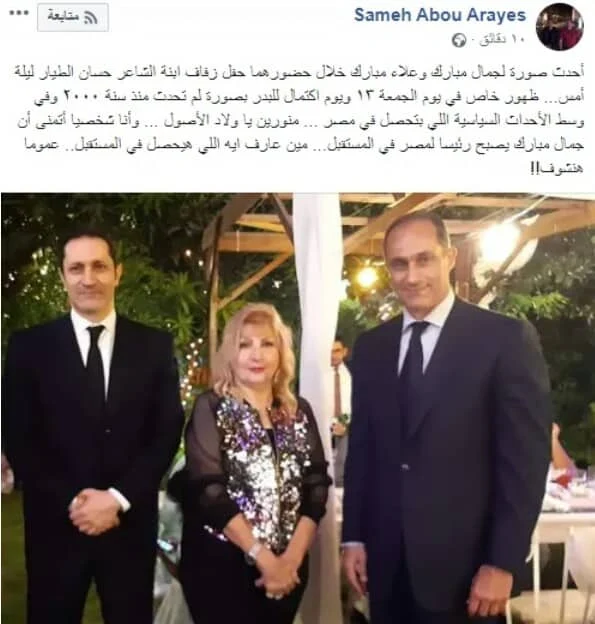Image resolution: width=595 pixels, height=624 pixels.
Task: Click the glowing hanging bulb in photo
Action: pos(367,275)
